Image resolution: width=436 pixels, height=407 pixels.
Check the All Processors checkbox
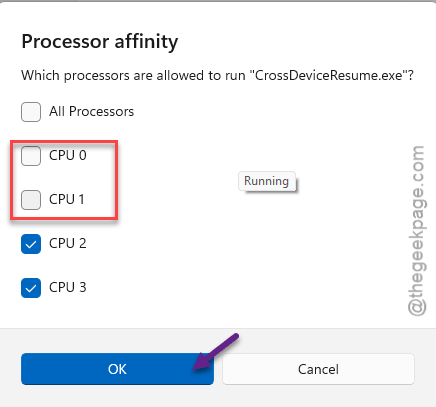31,112
